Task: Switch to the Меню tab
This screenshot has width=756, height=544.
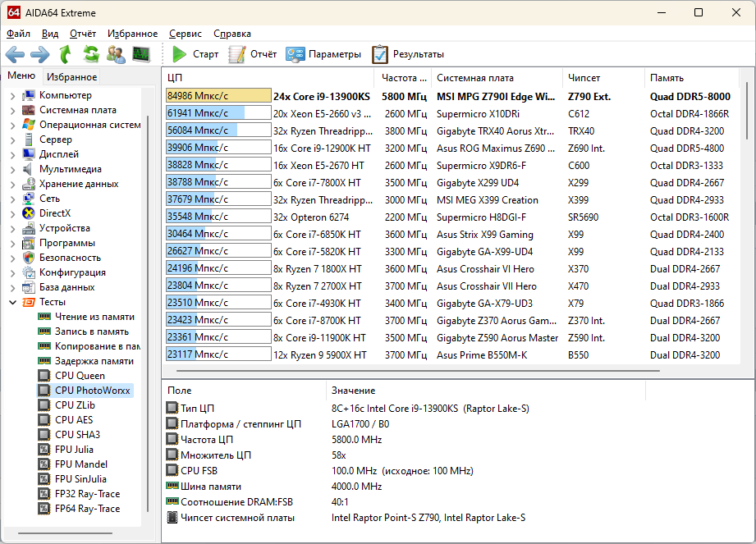Action: pyautogui.click(x=21, y=75)
